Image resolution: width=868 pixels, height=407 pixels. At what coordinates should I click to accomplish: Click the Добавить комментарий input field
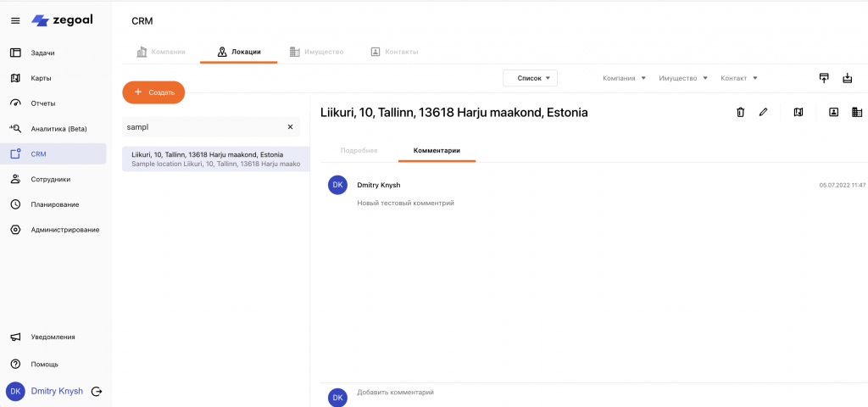click(x=593, y=393)
